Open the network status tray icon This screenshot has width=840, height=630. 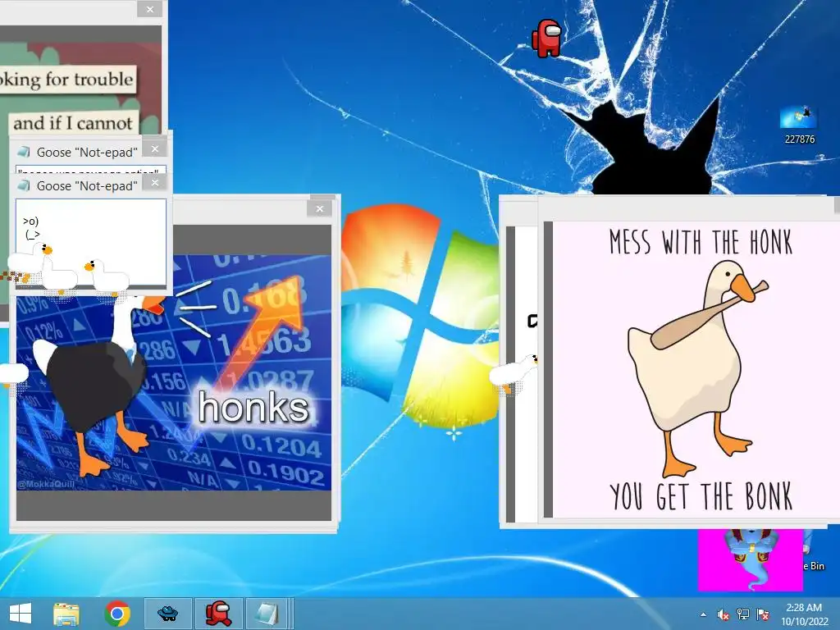pyautogui.click(x=743, y=614)
